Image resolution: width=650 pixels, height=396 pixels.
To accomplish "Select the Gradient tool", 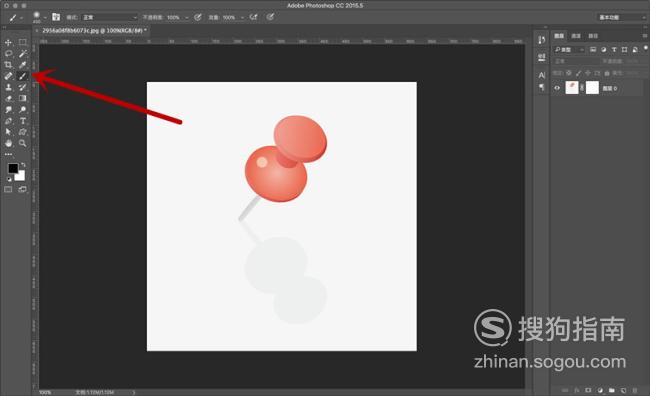I will point(23,98).
